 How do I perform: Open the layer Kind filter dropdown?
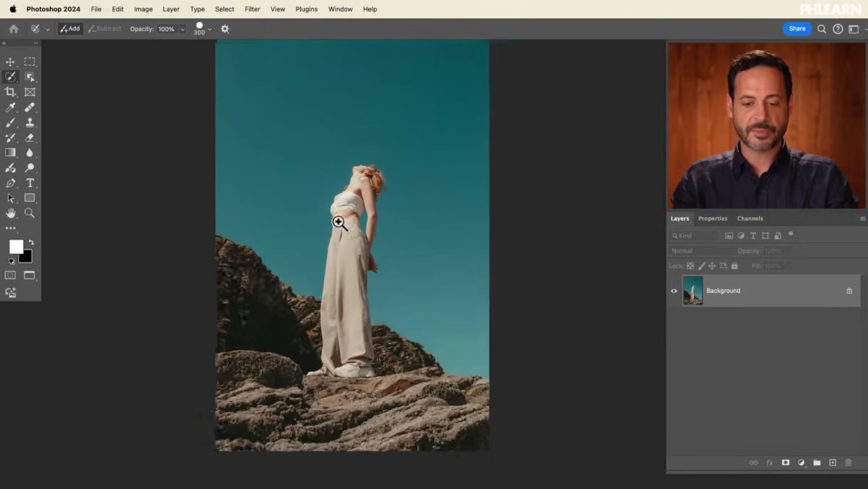coord(694,236)
